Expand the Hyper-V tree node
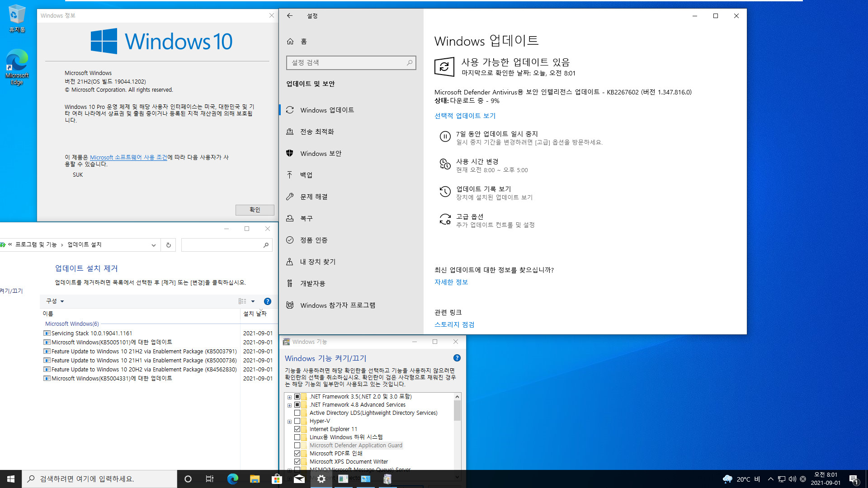Image resolution: width=868 pixels, height=488 pixels. click(289, 422)
